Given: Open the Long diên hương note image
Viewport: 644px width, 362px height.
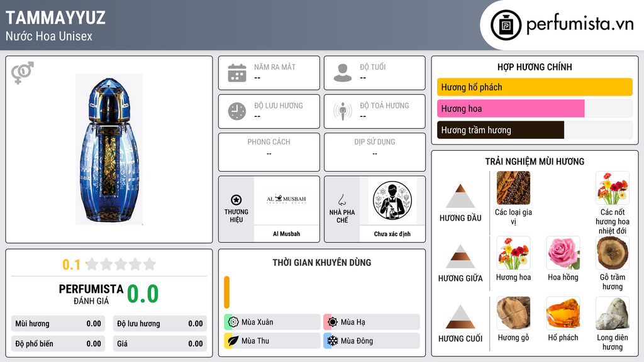Looking at the screenshot, I should click(x=613, y=313).
